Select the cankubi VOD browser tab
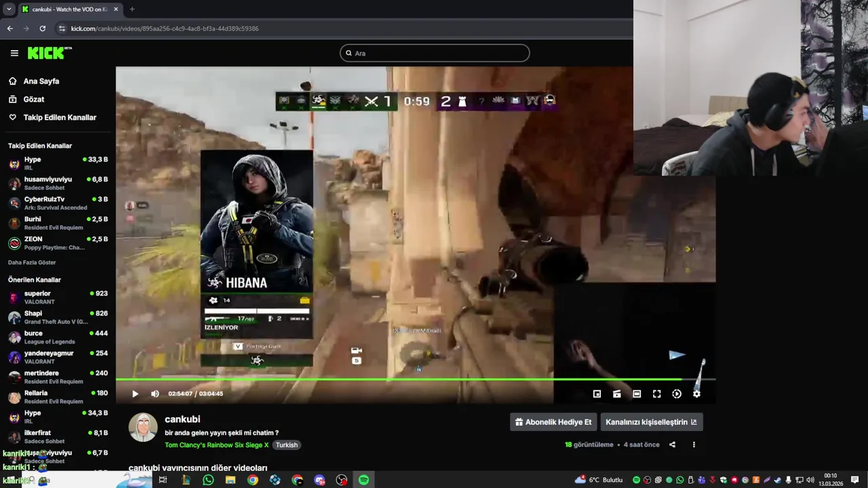868x488 pixels. tap(69, 9)
